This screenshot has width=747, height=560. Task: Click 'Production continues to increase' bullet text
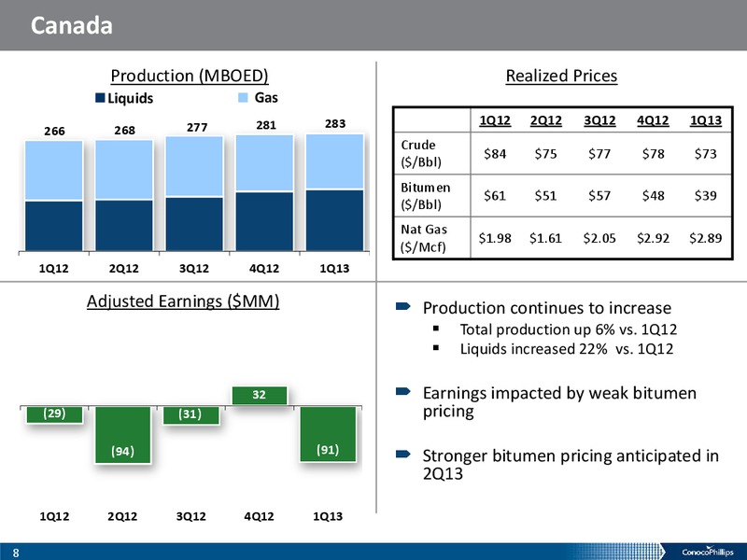click(547, 308)
